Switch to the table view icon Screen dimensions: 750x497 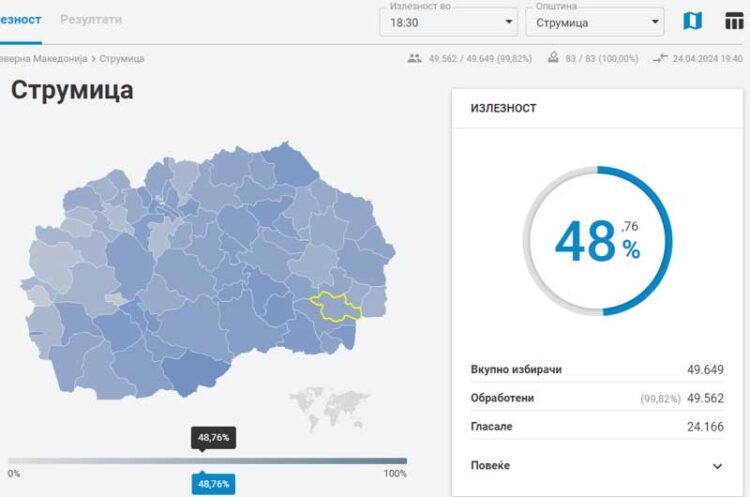tap(734, 21)
